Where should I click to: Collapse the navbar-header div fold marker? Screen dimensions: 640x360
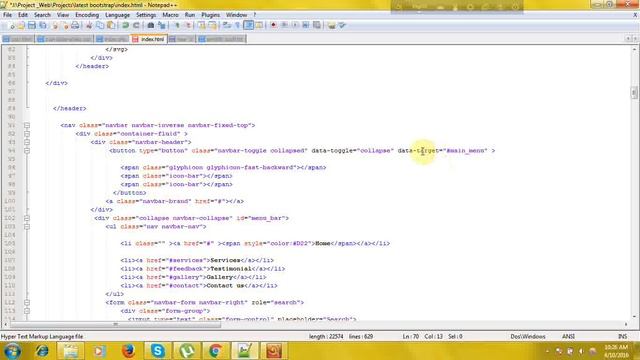(x=27, y=142)
